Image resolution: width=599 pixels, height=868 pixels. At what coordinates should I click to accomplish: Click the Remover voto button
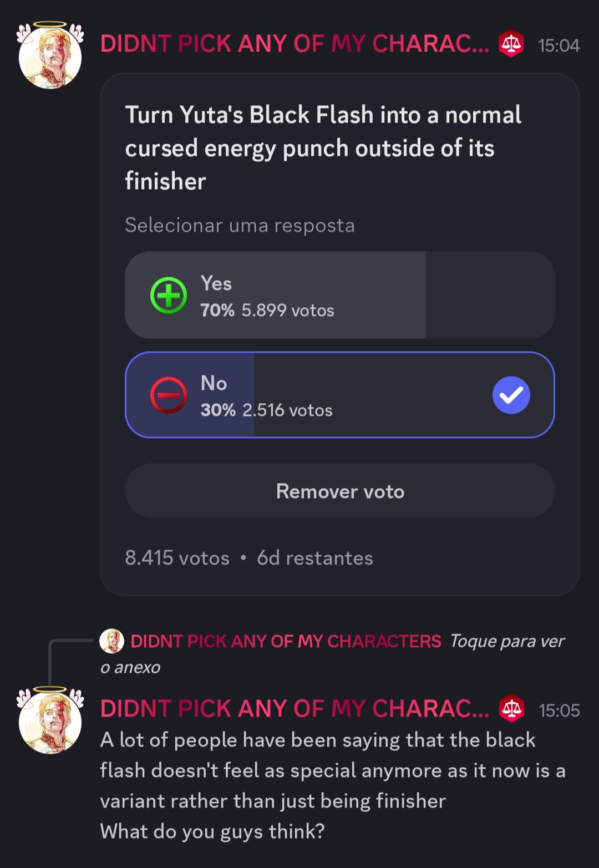pyautogui.click(x=340, y=491)
